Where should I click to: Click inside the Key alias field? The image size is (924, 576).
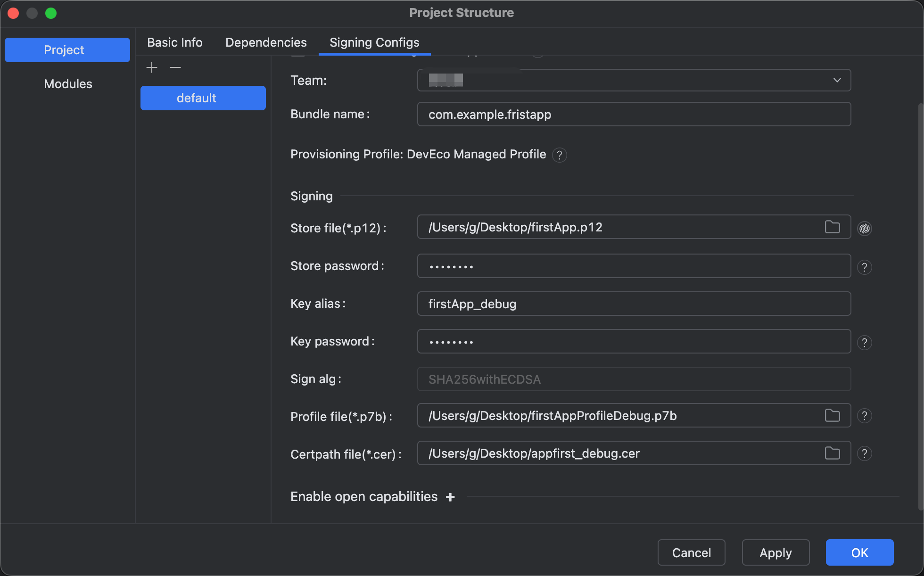coord(634,304)
